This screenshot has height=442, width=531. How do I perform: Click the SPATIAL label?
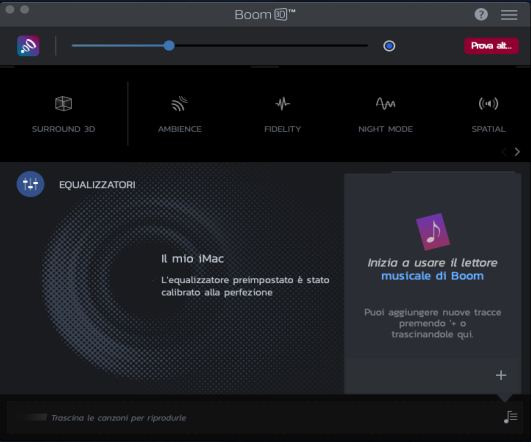(488, 129)
